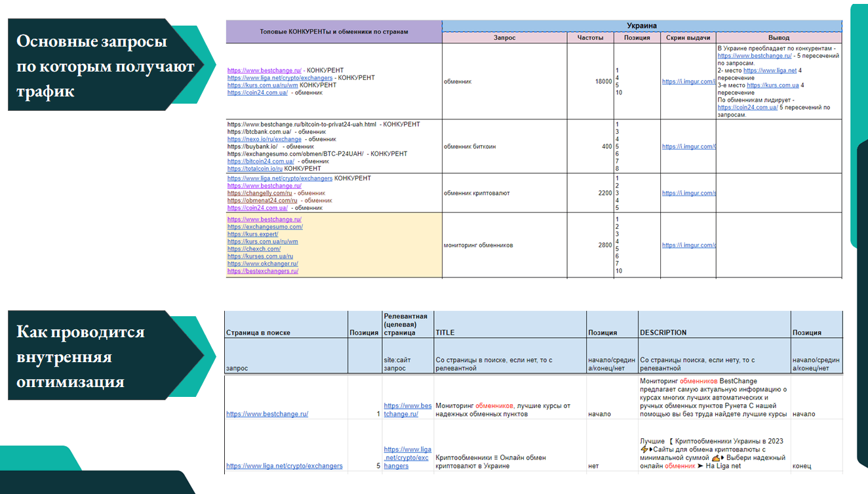Follow the changelly.com/ru link
The height and width of the screenshot is (494, 868).
(x=260, y=194)
